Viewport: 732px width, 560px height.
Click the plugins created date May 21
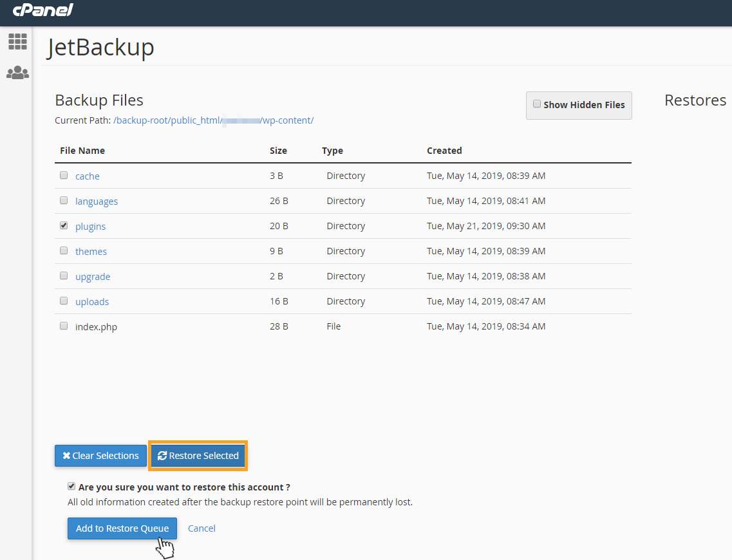click(486, 226)
